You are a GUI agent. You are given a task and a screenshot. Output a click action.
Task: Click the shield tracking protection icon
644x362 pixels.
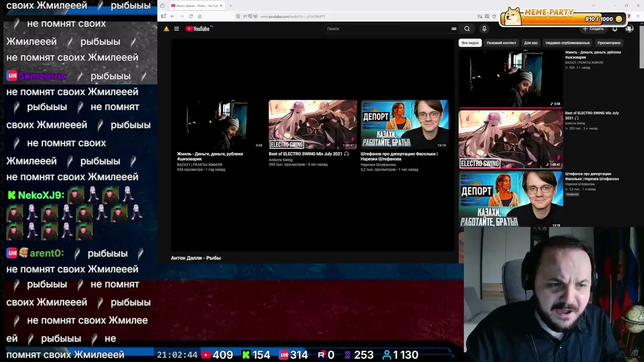pyautogui.click(x=238, y=16)
